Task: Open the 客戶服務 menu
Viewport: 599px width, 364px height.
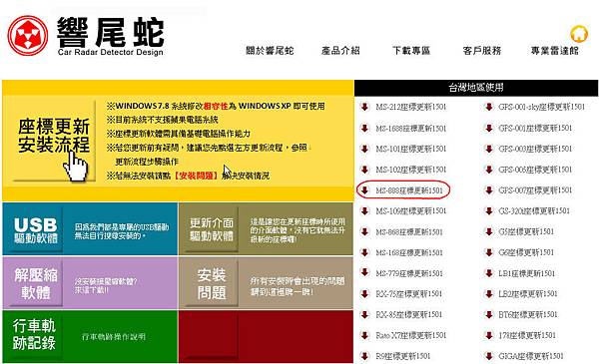Action: pos(482,51)
